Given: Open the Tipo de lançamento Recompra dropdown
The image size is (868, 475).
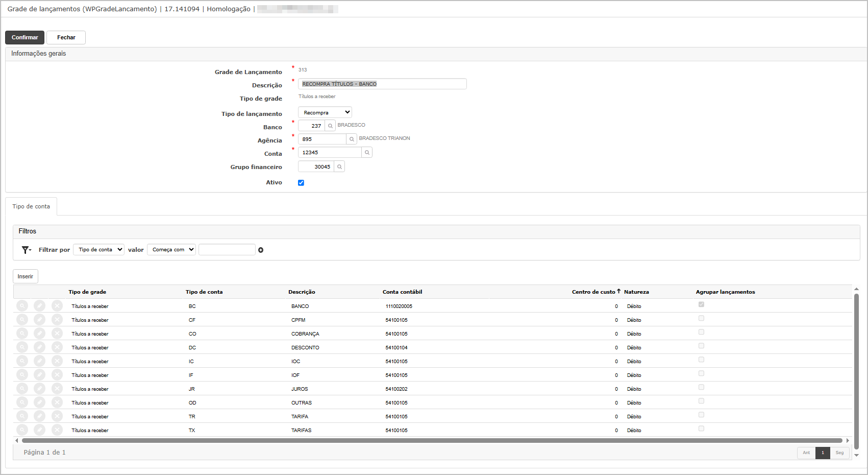Looking at the screenshot, I should [325, 112].
